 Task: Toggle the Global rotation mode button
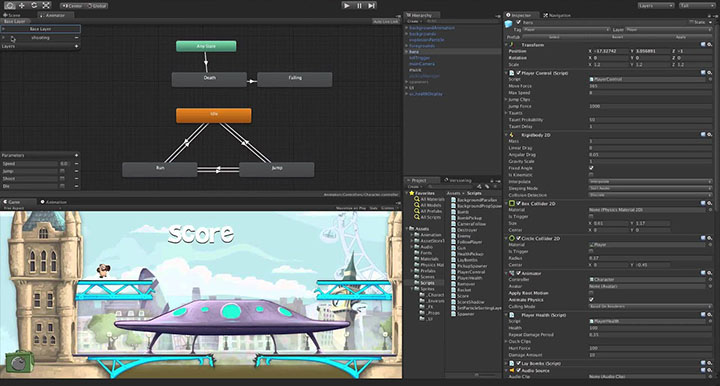(x=96, y=6)
